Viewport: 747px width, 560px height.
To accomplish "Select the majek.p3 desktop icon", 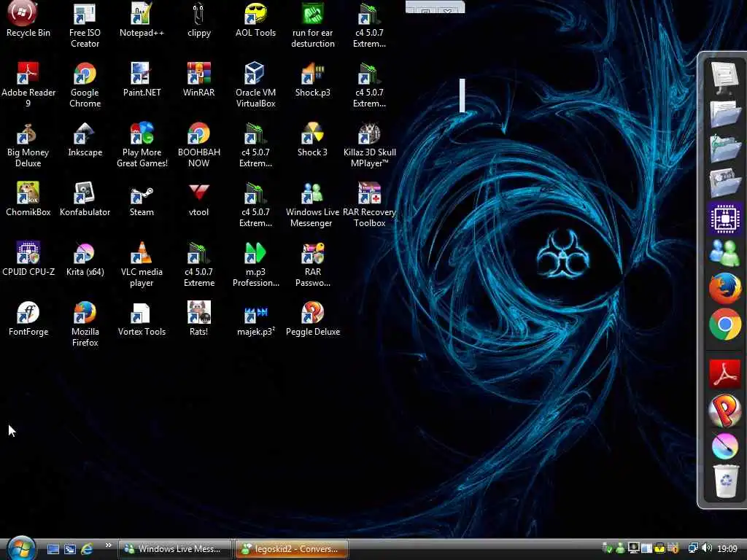I will pos(255,318).
